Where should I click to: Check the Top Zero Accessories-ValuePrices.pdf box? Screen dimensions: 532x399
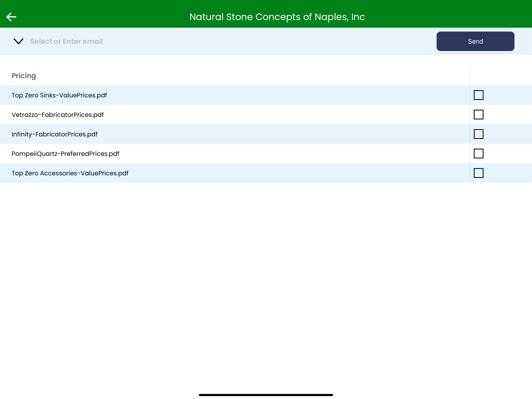pos(478,173)
